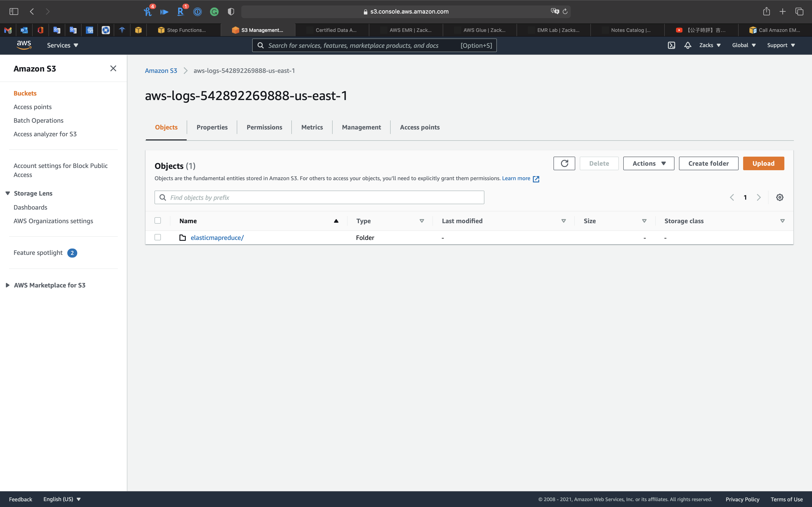
Task: Select the elasticmapreduce/ row checkbox
Action: (x=158, y=237)
